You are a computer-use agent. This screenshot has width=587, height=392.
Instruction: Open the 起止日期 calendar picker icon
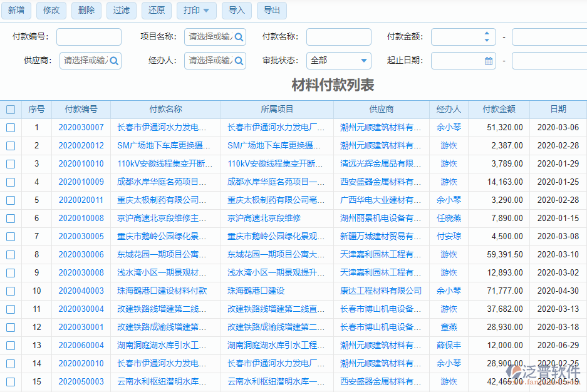click(x=488, y=61)
